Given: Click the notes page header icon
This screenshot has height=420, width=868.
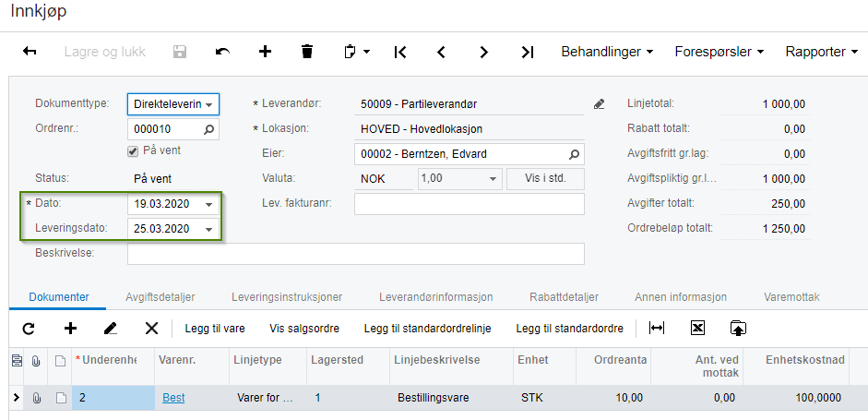Looking at the screenshot, I should tap(60, 361).
